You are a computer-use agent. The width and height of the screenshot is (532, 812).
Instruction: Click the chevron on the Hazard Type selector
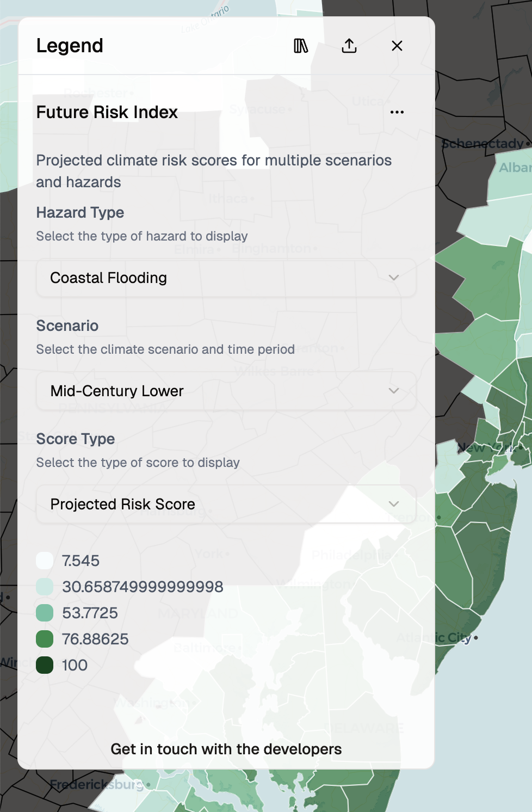coord(393,278)
